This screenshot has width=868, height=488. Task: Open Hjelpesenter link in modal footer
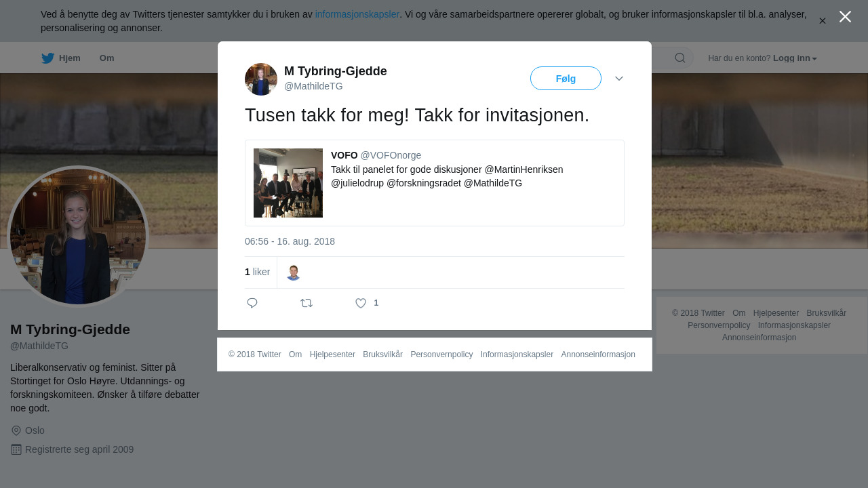pos(332,354)
